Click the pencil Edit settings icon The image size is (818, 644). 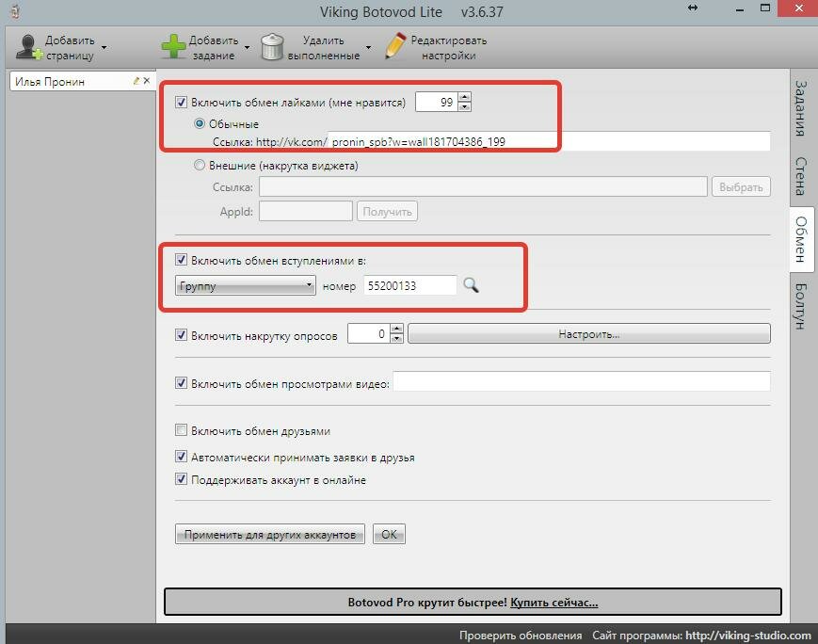pyautogui.click(x=395, y=46)
